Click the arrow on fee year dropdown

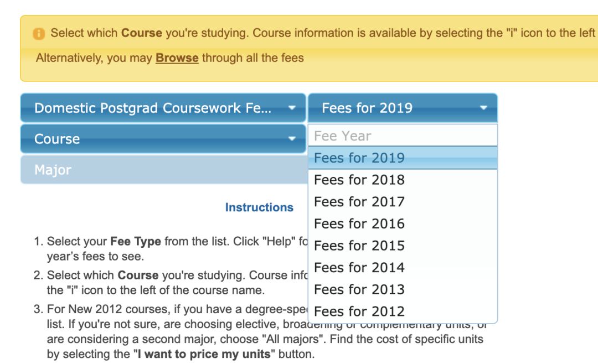(483, 108)
